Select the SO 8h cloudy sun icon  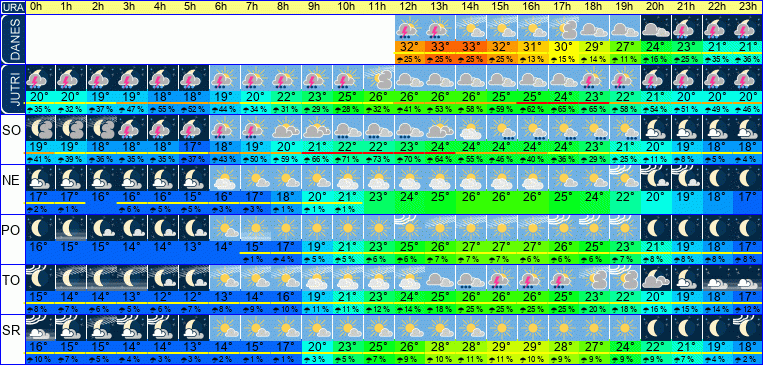(286, 128)
